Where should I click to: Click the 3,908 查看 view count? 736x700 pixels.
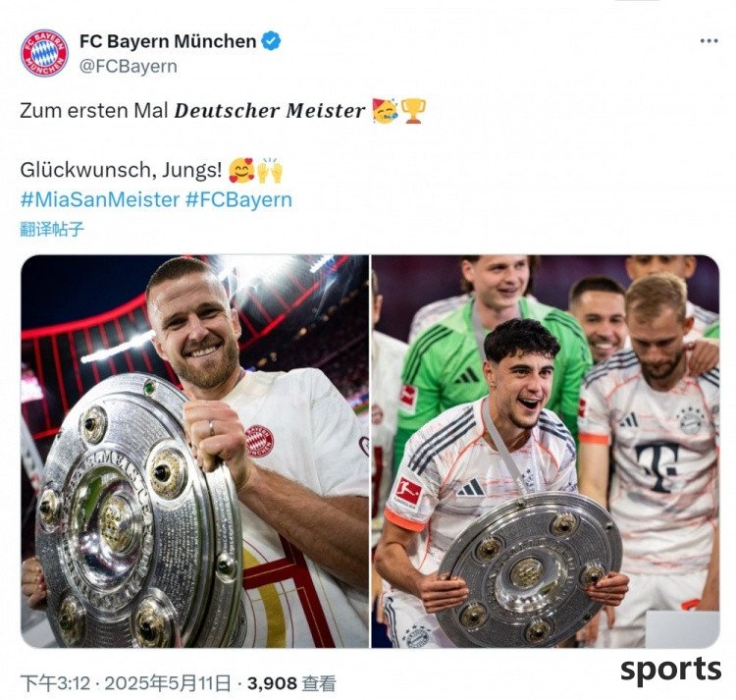pos(291,683)
